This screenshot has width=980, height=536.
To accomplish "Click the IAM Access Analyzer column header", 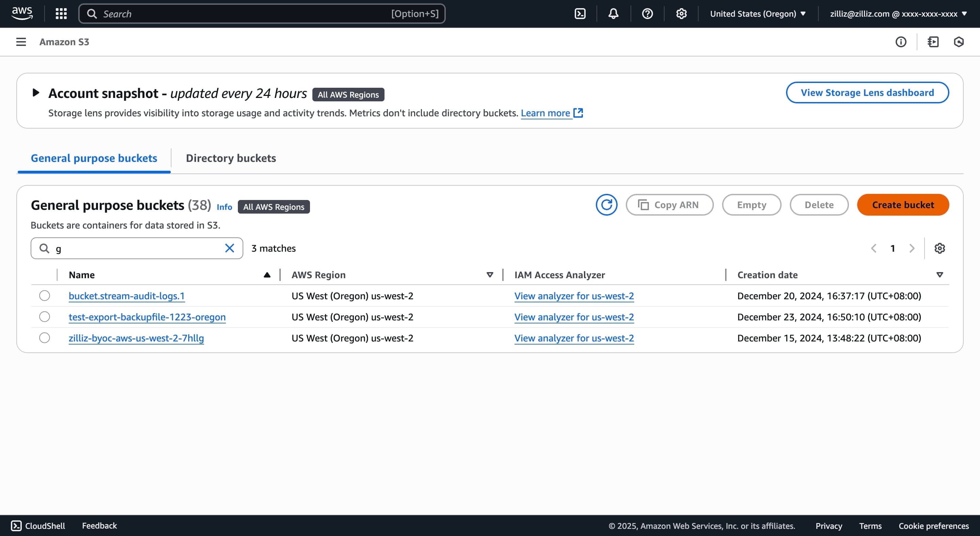I will (560, 275).
